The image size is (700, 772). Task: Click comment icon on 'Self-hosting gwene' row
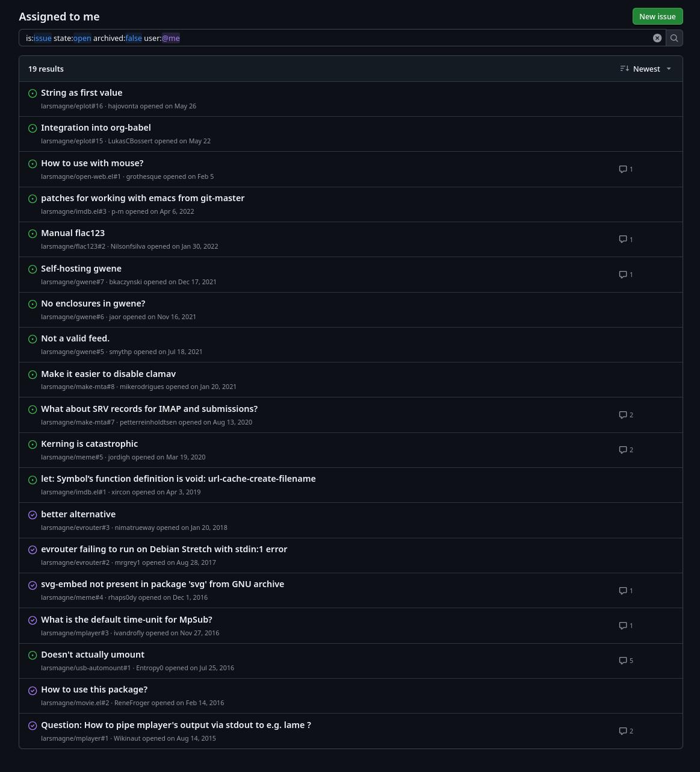pyautogui.click(x=623, y=275)
